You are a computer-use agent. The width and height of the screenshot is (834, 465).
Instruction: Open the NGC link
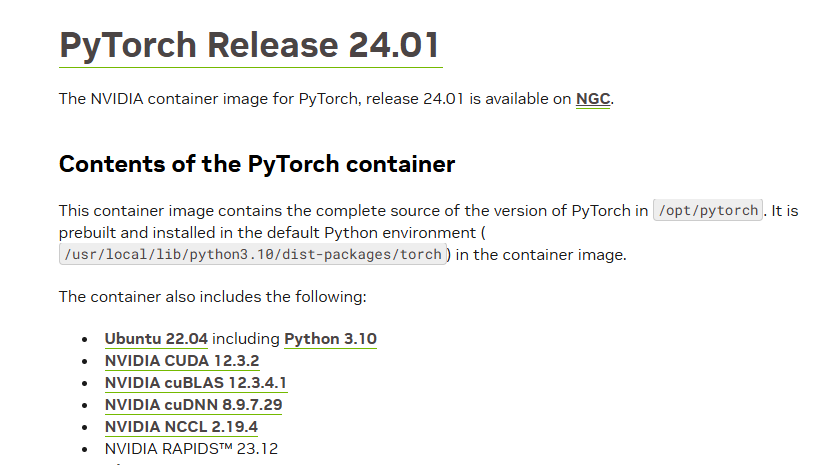click(593, 99)
